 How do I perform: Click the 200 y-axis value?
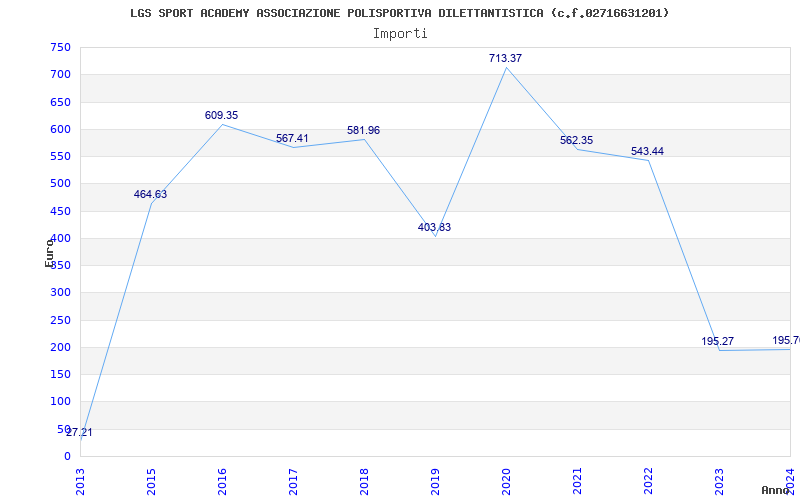coord(60,347)
